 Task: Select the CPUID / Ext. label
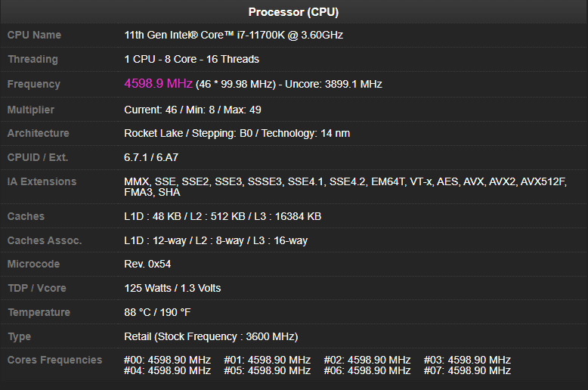38,157
